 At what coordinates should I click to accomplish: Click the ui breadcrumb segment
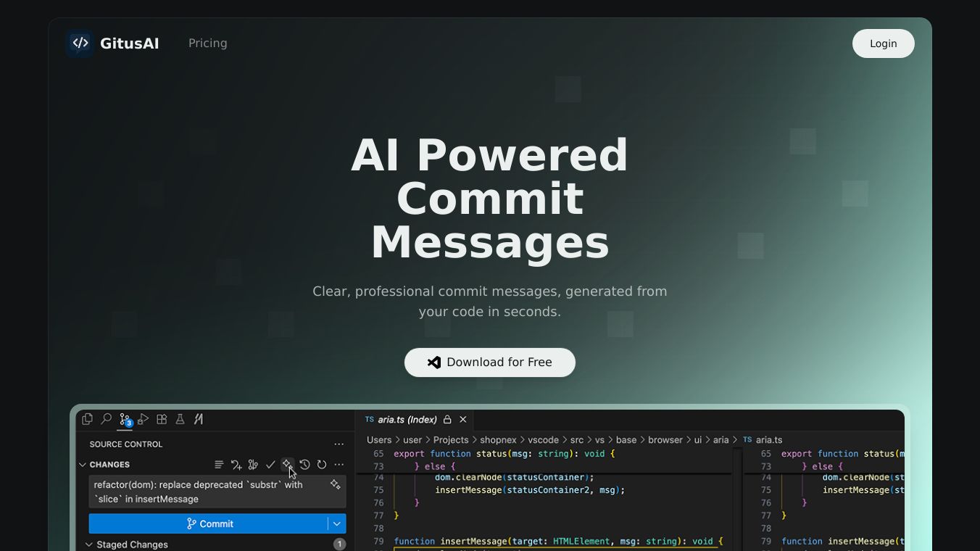click(698, 440)
